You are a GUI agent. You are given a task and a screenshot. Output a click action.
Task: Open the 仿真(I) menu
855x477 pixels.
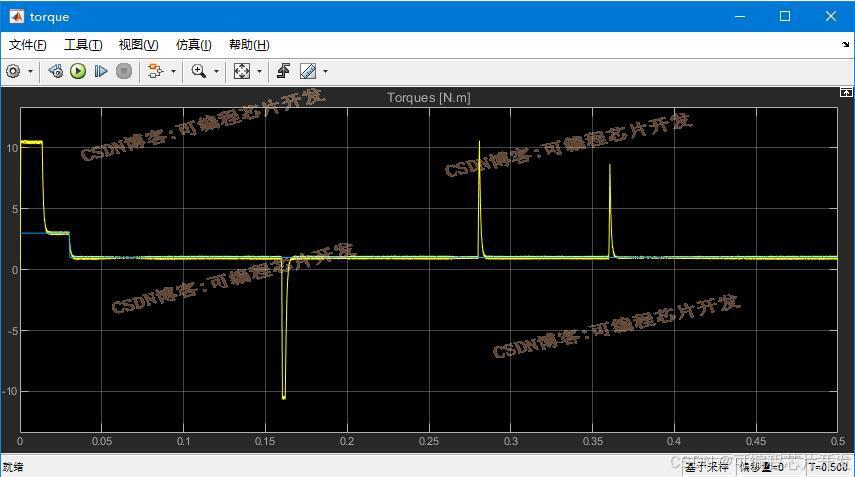[x=193, y=45]
